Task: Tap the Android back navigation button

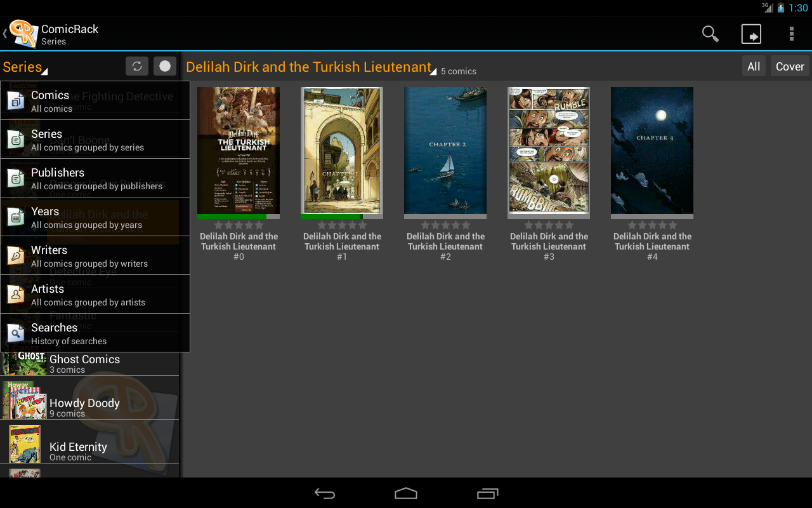Action: tap(325, 493)
